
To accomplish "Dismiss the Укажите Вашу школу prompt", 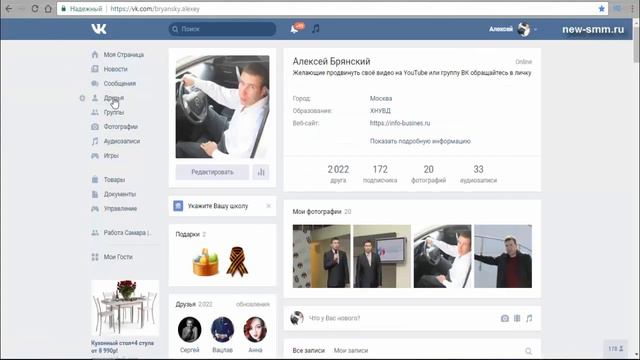I will pyautogui.click(x=269, y=206).
